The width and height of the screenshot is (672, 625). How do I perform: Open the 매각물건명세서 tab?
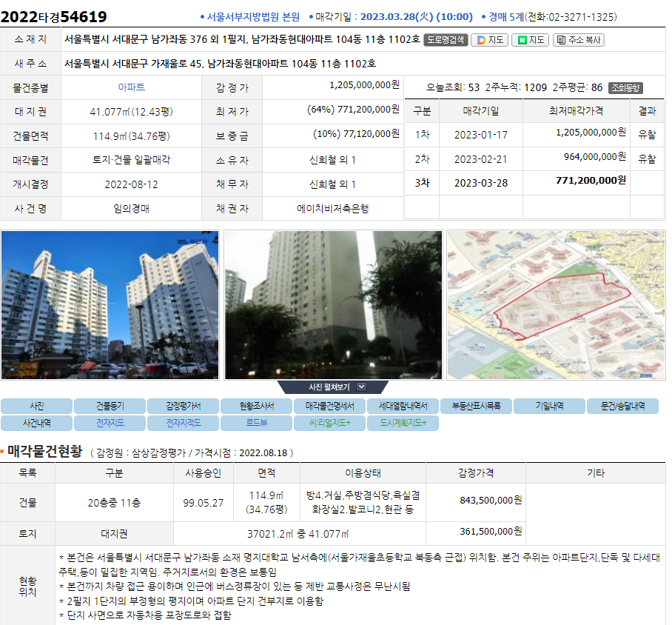329,406
